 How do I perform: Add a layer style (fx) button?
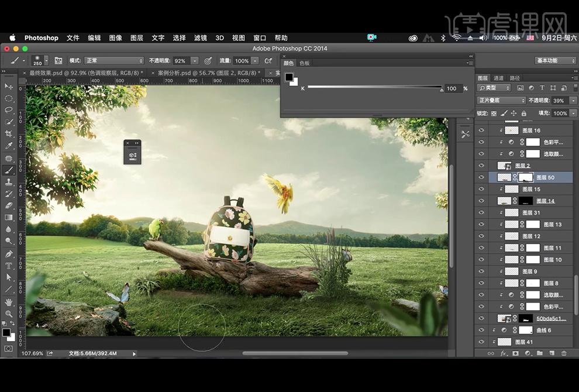(503, 353)
